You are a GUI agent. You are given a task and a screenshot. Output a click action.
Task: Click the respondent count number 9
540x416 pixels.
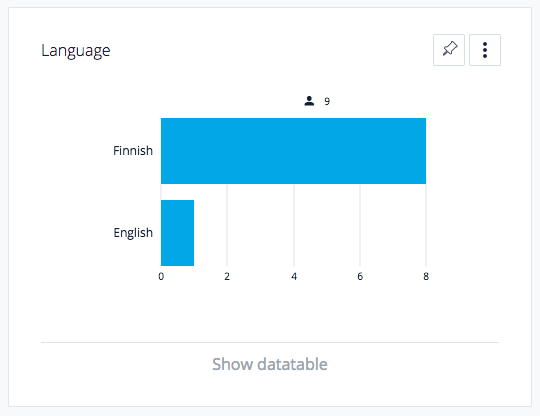point(327,101)
